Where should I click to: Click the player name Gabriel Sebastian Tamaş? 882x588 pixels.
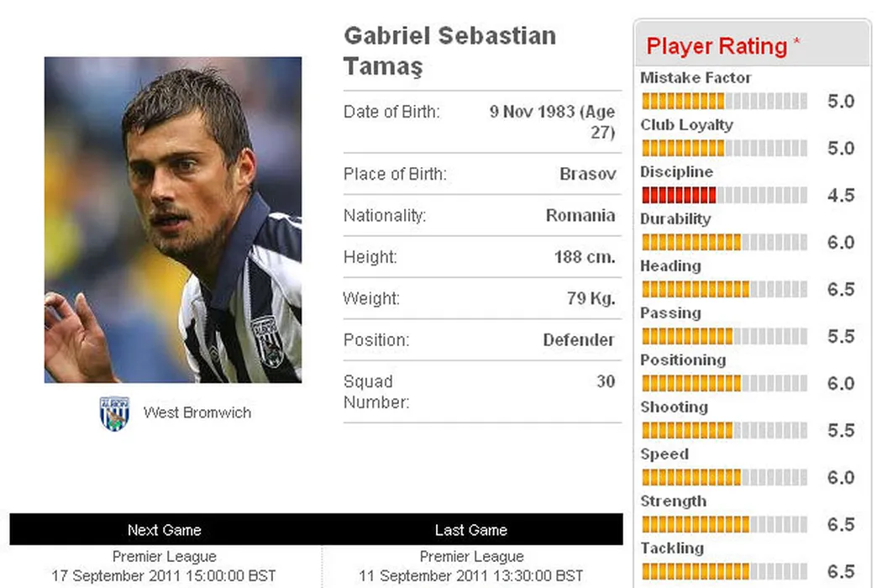[449, 50]
